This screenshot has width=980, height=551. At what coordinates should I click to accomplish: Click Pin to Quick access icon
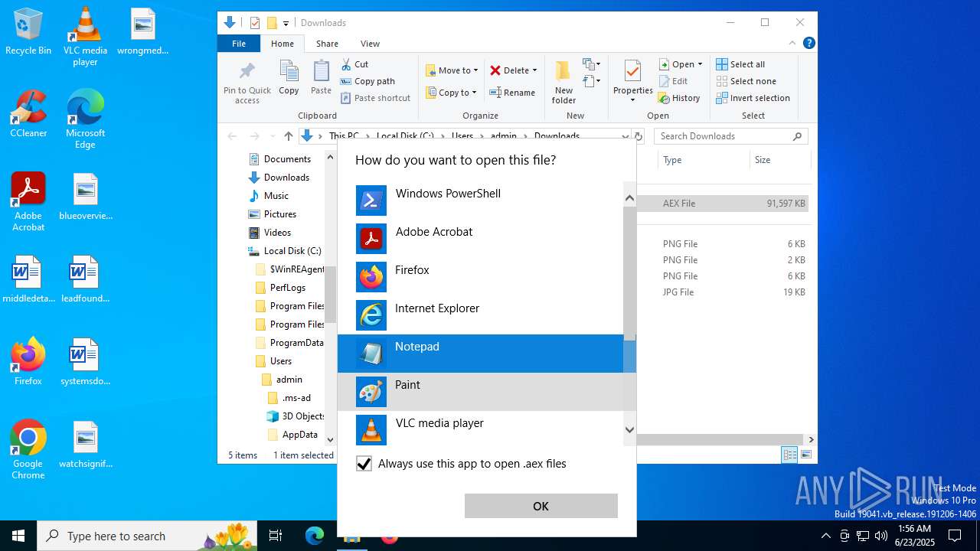(x=247, y=83)
